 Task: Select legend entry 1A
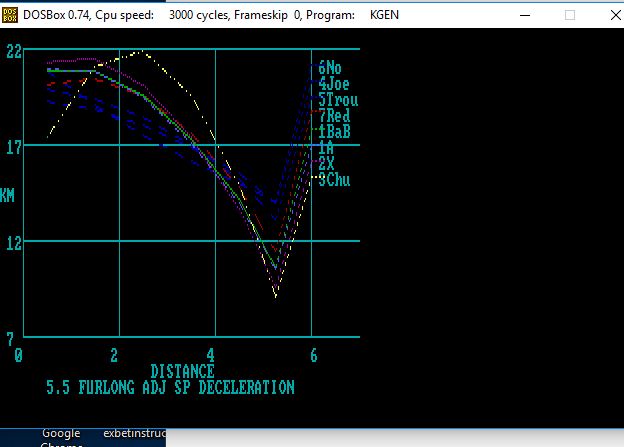[326, 148]
